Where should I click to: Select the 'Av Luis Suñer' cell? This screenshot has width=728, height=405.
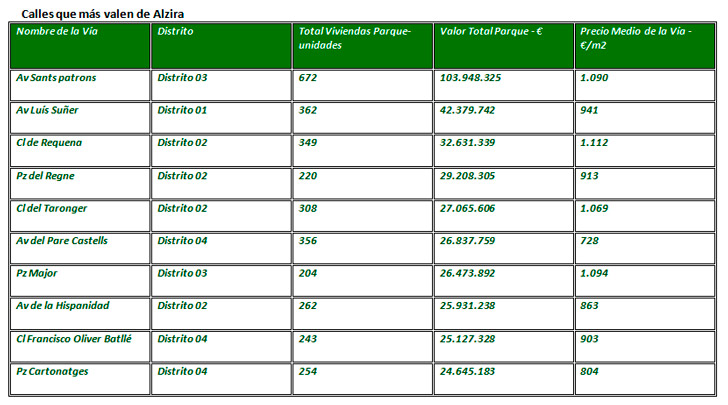(50, 111)
